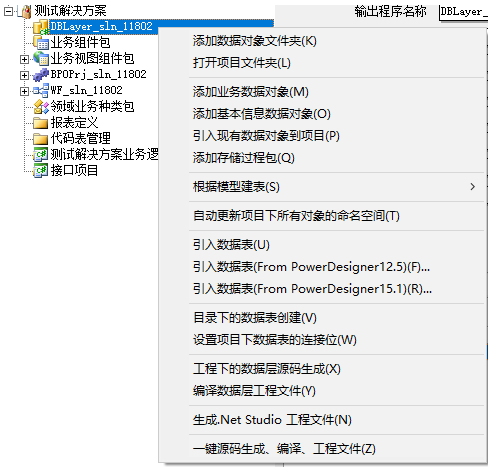The width and height of the screenshot is (490, 468).
Task: Expand the 业务视图组件包 node
Action: pos(24,59)
